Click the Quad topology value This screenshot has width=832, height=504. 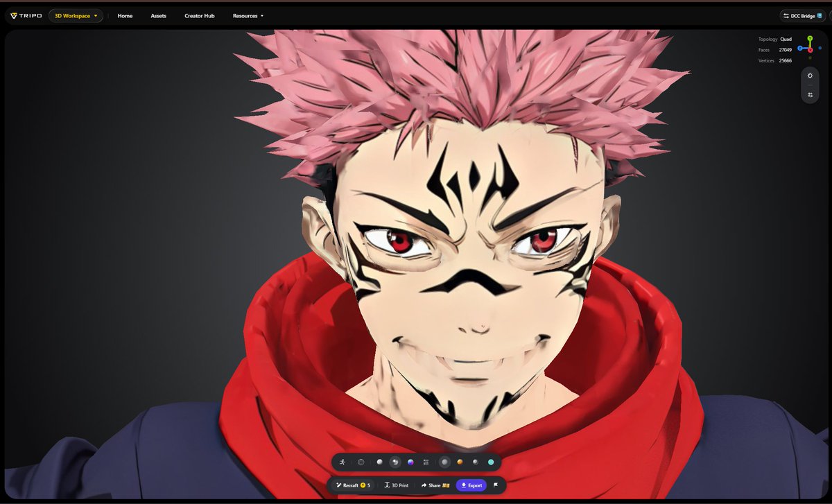786,39
